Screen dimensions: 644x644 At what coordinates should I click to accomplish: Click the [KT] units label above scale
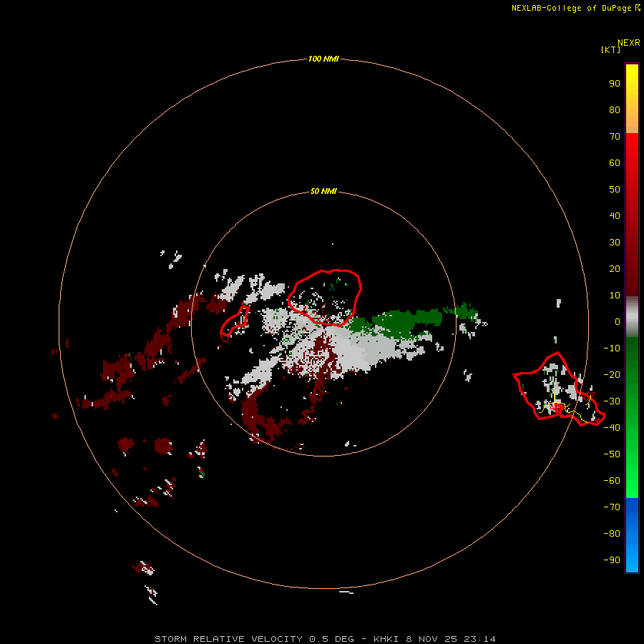click(x=610, y=49)
